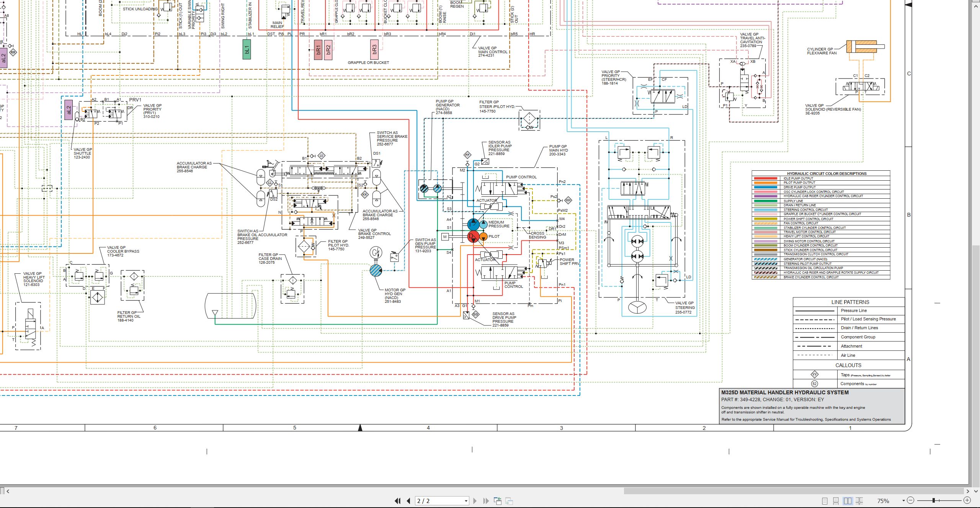The width and height of the screenshot is (980, 508).
Task: Click the FILTER GP STEER / PILOT HYD symbol
Action: pyautogui.click(x=529, y=120)
